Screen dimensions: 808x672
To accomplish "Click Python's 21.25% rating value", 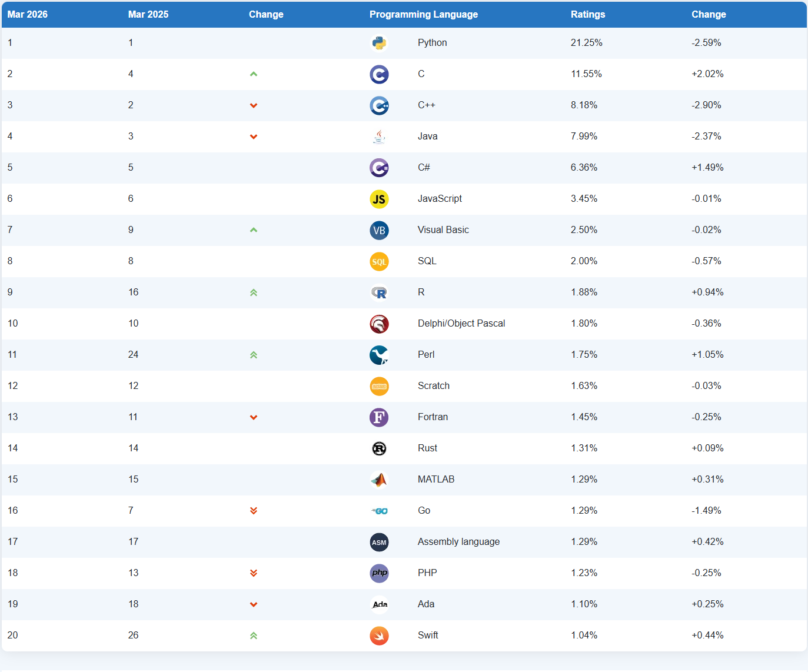I will coord(586,43).
